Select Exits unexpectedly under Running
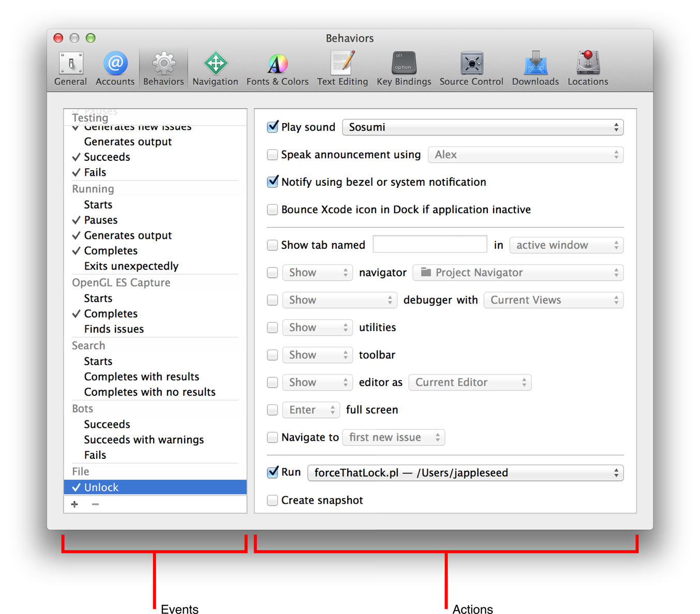Screen dimensions: 700x614 (x=131, y=266)
